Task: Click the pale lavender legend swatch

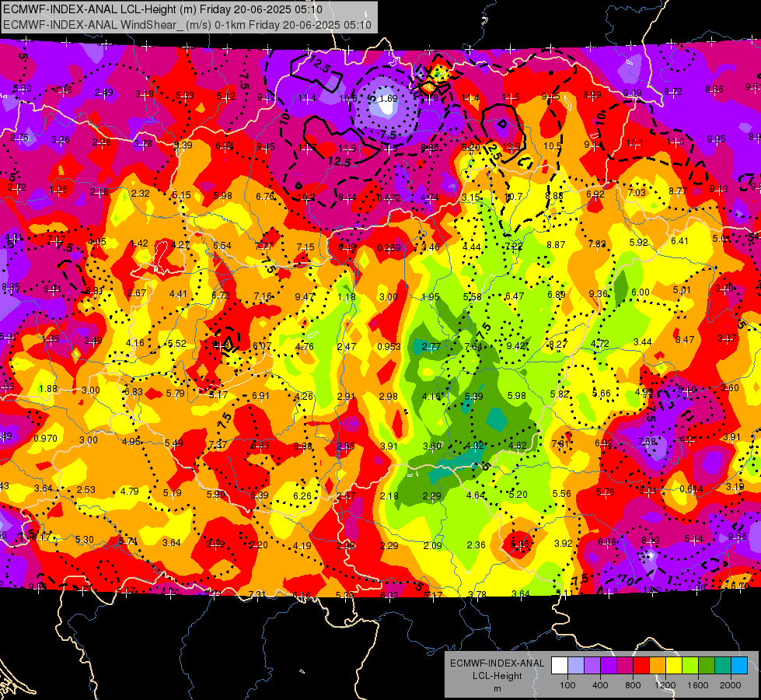Action: point(576,666)
